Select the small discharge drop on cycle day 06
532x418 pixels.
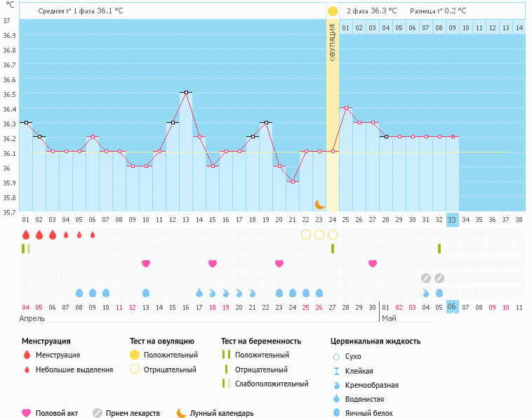pyautogui.click(x=93, y=235)
